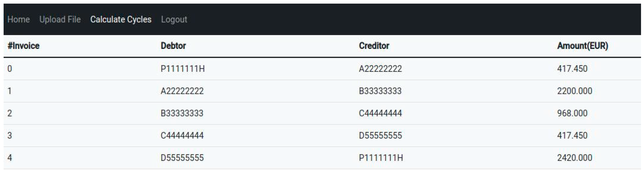Click the 968.000 amount cell
Viewport: 644px width, 173px height.
[572, 113]
